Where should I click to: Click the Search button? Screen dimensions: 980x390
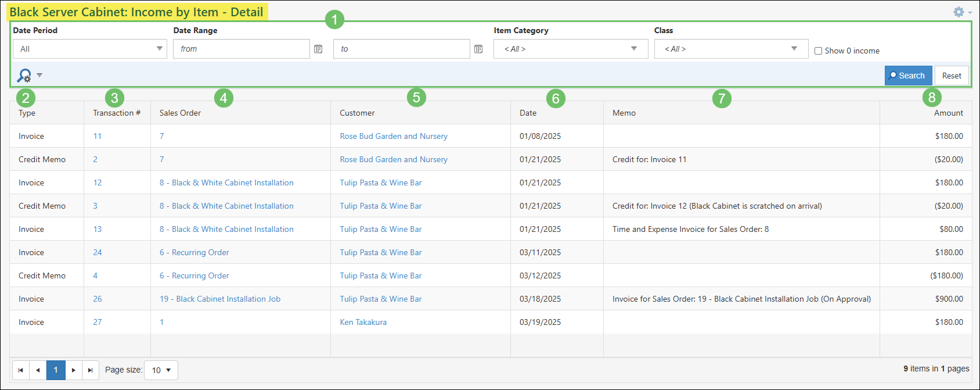909,76
